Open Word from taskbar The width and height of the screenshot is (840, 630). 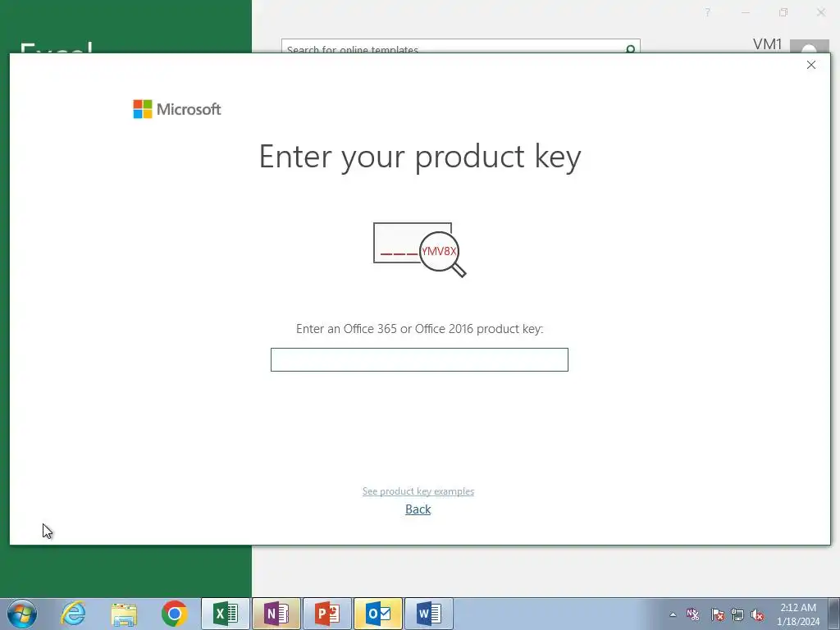pos(428,614)
